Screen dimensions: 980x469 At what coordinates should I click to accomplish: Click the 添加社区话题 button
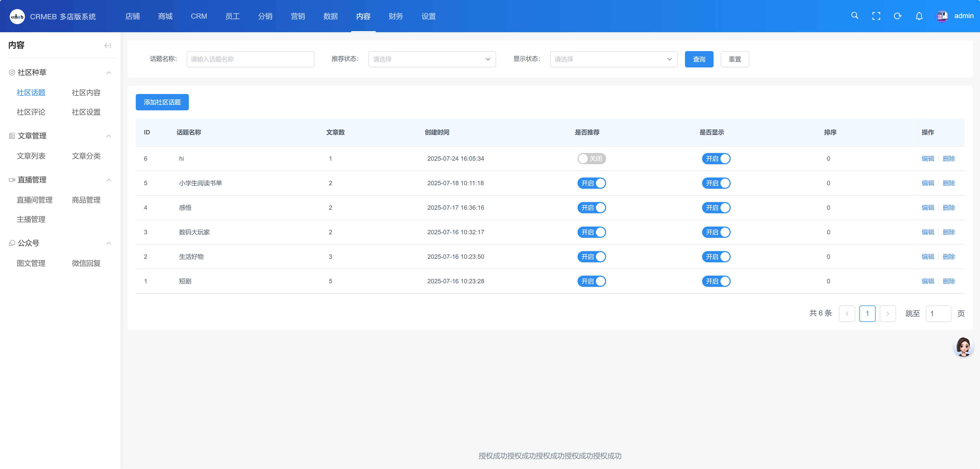[x=162, y=102]
